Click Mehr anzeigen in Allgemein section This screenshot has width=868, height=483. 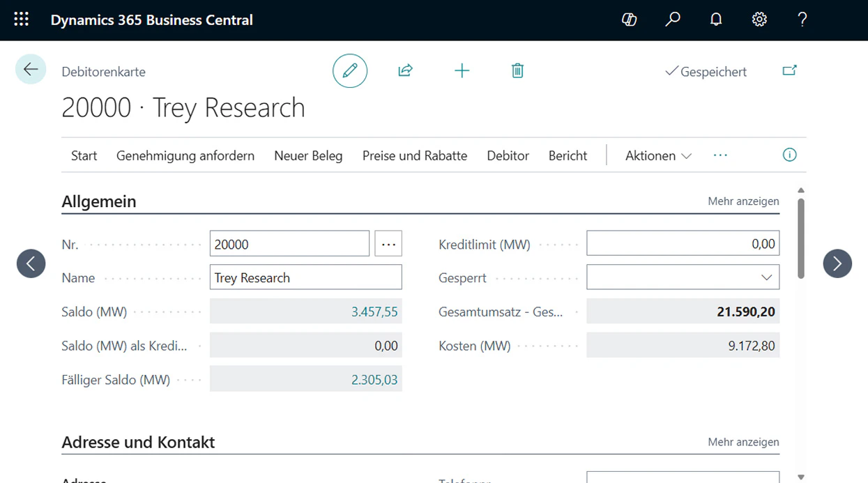(x=743, y=201)
